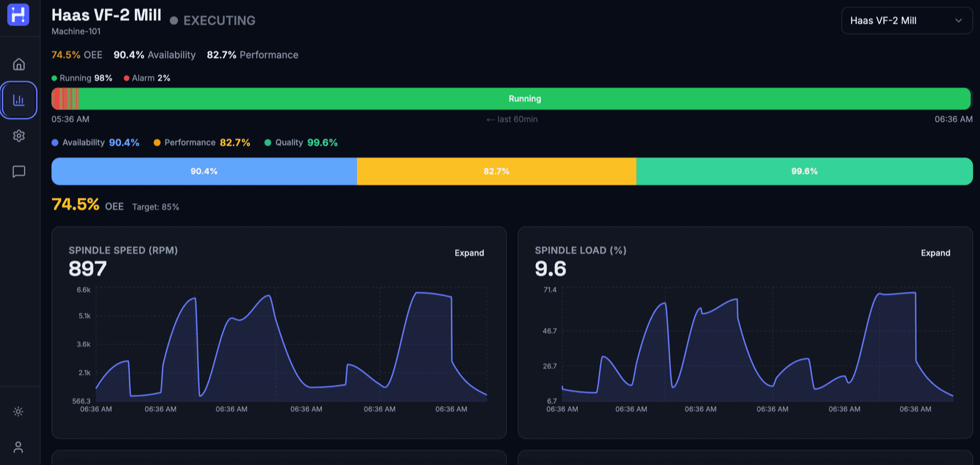980x465 pixels.
Task: Click the 05:36 AM timeline start label
Action: point(71,119)
